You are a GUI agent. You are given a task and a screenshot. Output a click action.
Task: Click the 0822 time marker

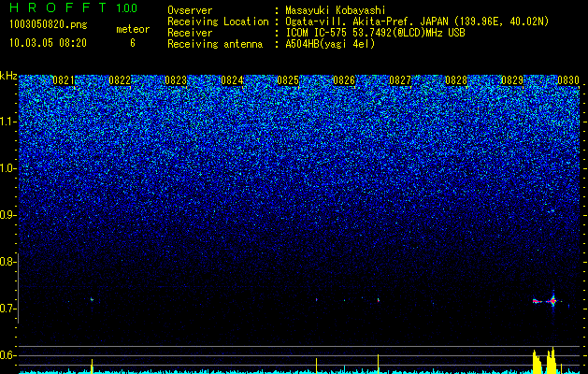120,80
